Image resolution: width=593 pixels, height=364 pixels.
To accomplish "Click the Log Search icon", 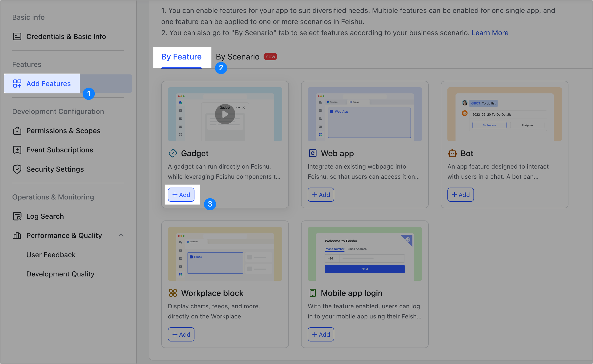I will (x=17, y=216).
